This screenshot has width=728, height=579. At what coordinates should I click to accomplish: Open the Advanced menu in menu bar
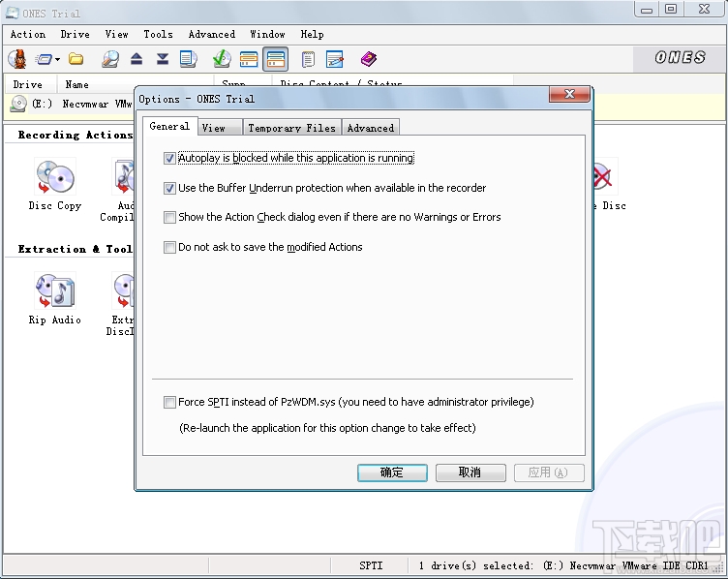coord(212,34)
